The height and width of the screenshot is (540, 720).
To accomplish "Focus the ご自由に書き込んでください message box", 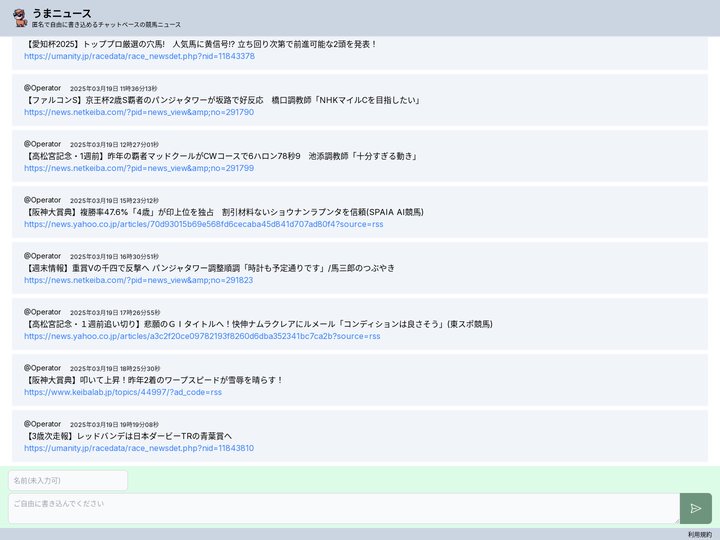I will (344, 508).
